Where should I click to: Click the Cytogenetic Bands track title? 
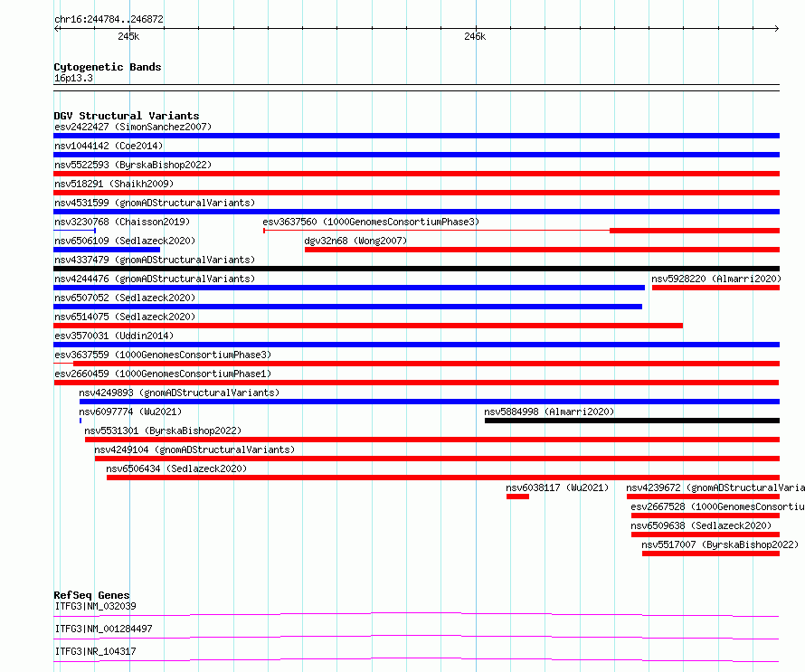[108, 67]
